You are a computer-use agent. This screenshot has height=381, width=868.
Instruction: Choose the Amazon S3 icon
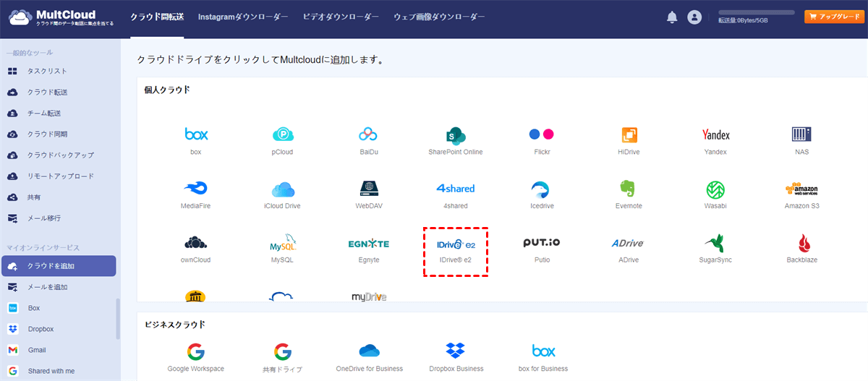pos(801,189)
